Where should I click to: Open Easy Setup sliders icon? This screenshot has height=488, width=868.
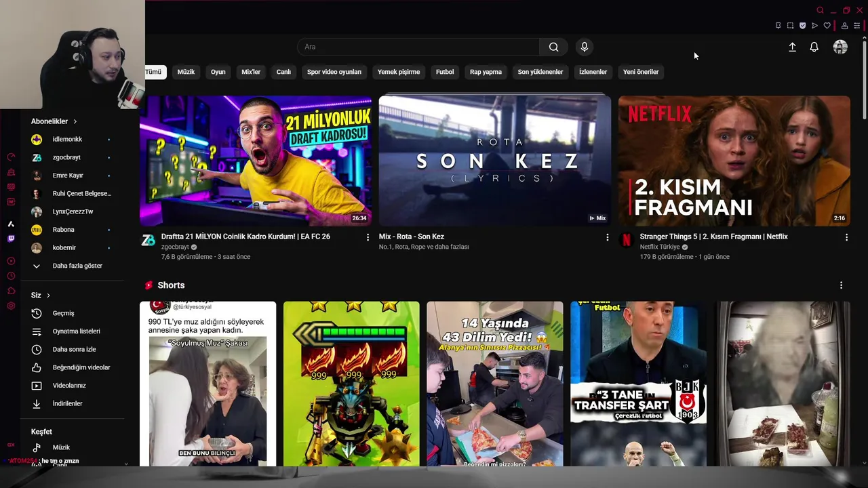pos(856,26)
